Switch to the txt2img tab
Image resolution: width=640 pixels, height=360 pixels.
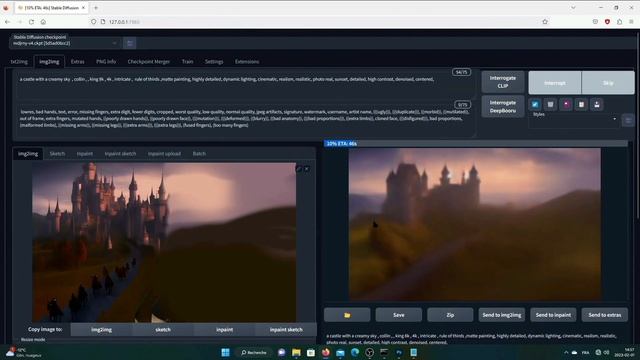(x=19, y=62)
